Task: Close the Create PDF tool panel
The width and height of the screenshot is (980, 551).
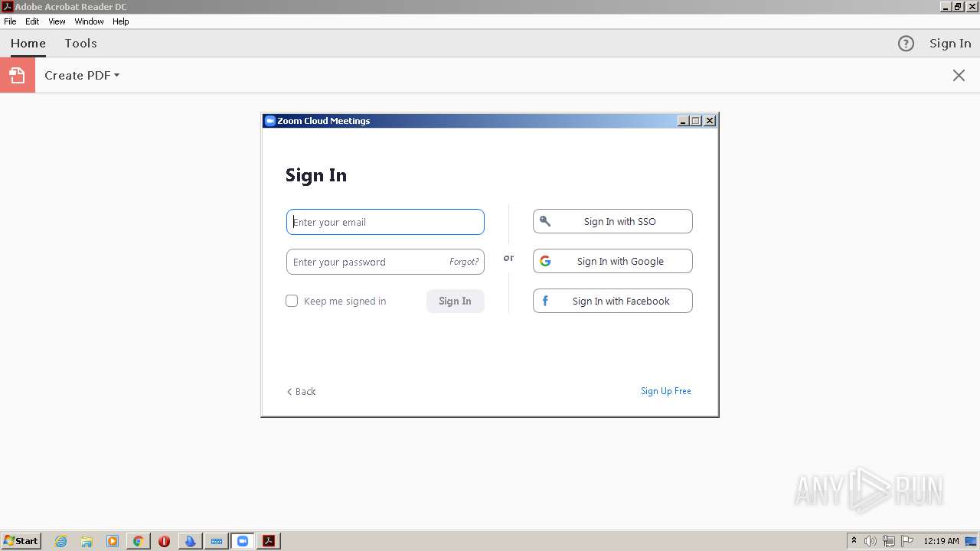Action: (959, 75)
